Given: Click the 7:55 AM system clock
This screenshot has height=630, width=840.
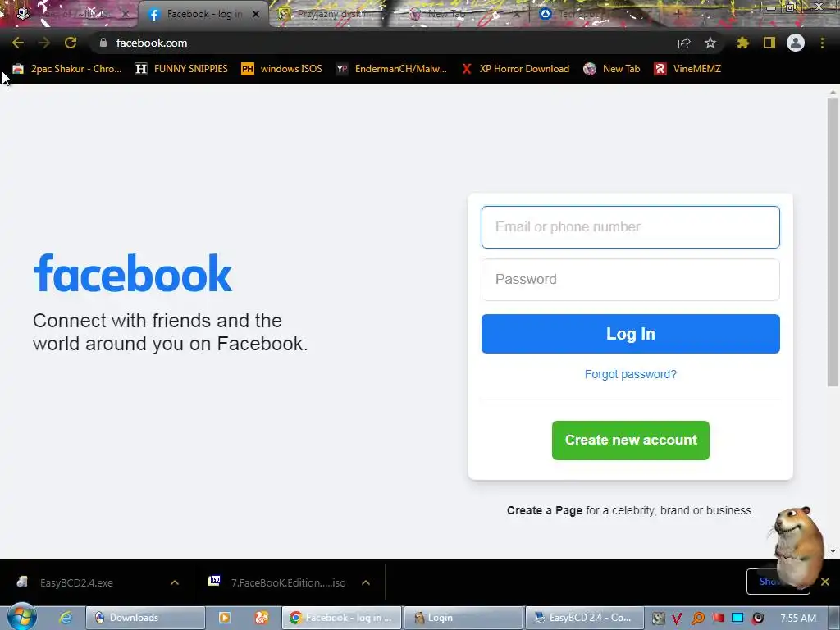Looking at the screenshot, I should click(798, 619).
